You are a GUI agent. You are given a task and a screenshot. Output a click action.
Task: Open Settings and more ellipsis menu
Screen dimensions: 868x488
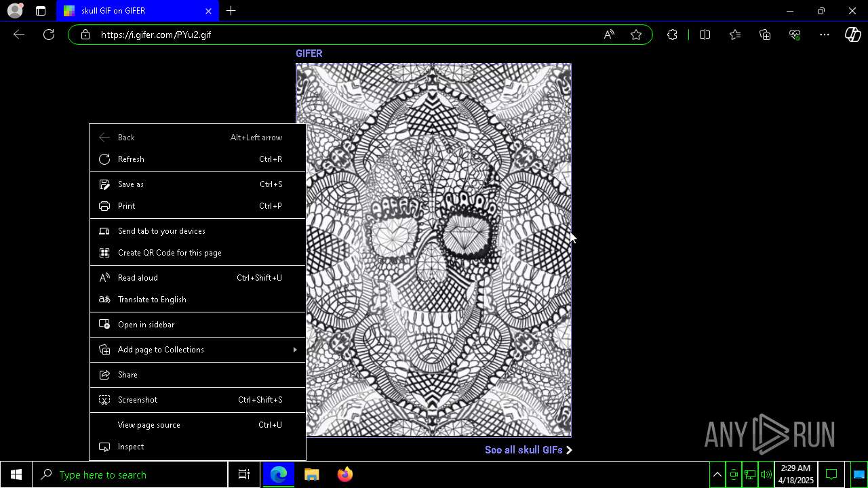click(825, 35)
